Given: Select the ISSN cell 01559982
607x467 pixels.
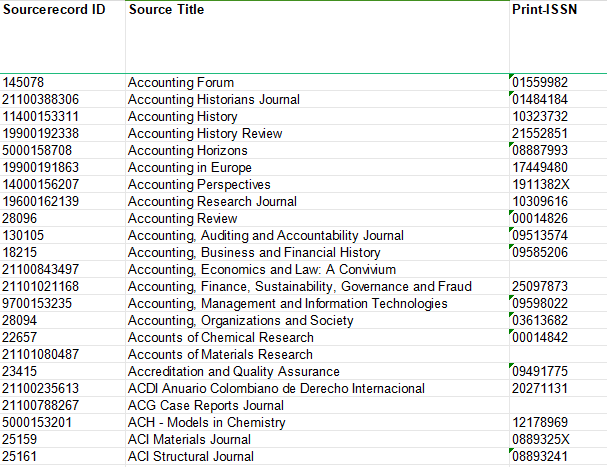Looking at the screenshot, I should [540, 82].
